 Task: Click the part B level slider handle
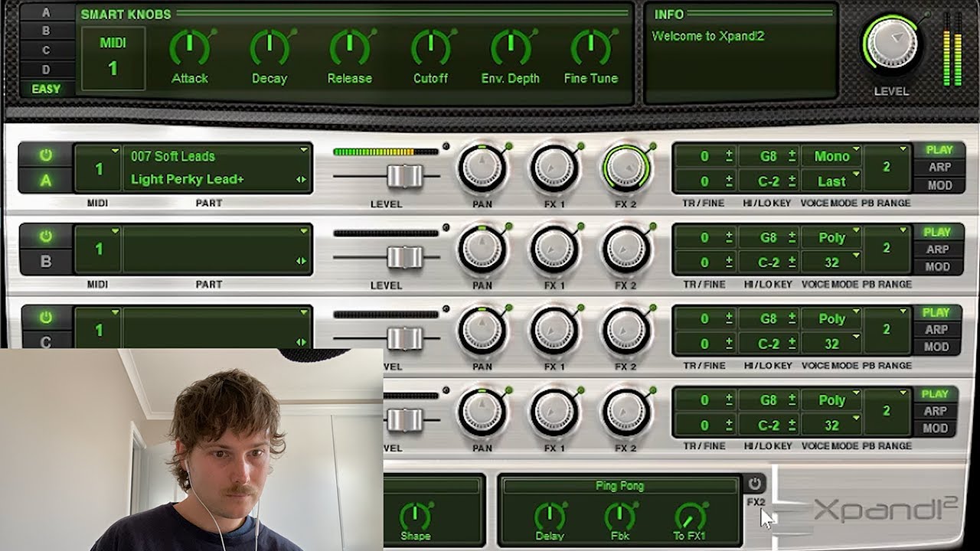(403, 258)
